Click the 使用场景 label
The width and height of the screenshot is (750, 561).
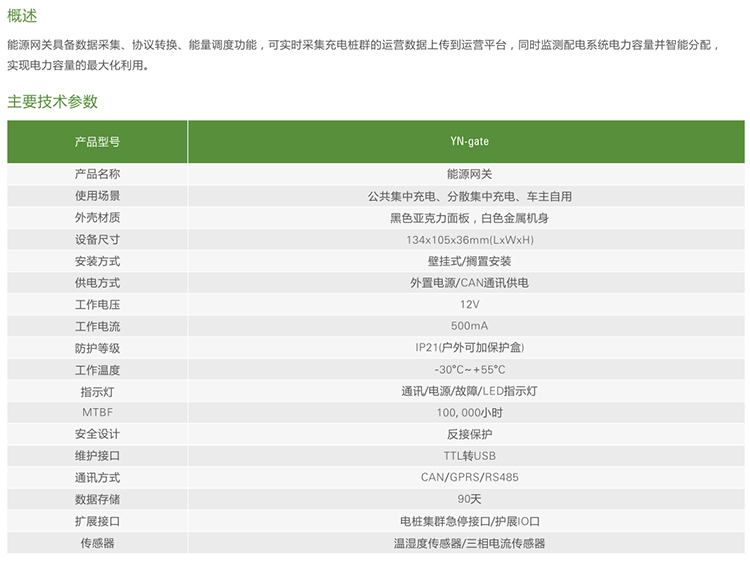97,196
